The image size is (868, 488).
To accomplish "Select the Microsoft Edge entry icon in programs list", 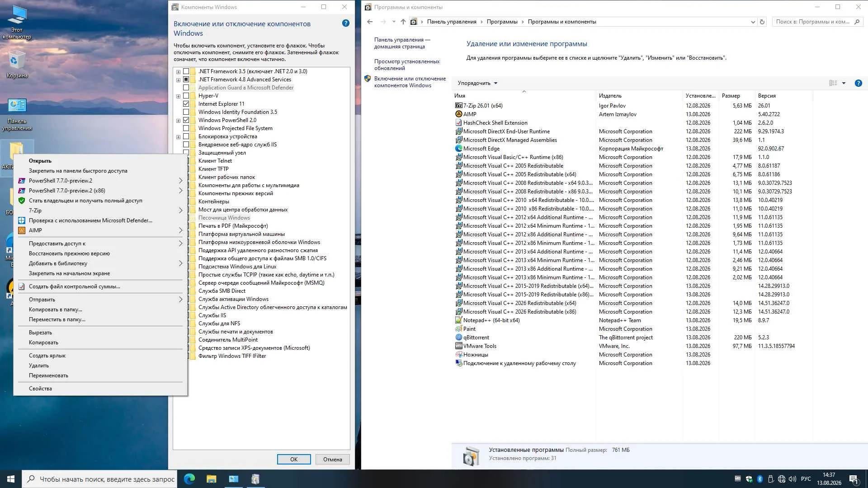I will pos(458,149).
